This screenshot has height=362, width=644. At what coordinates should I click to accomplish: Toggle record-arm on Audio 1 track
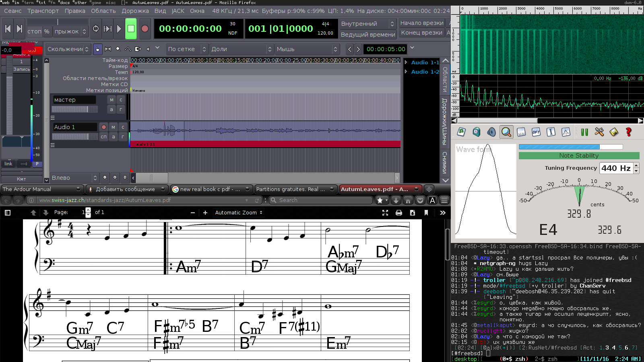[x=104, y=127]
